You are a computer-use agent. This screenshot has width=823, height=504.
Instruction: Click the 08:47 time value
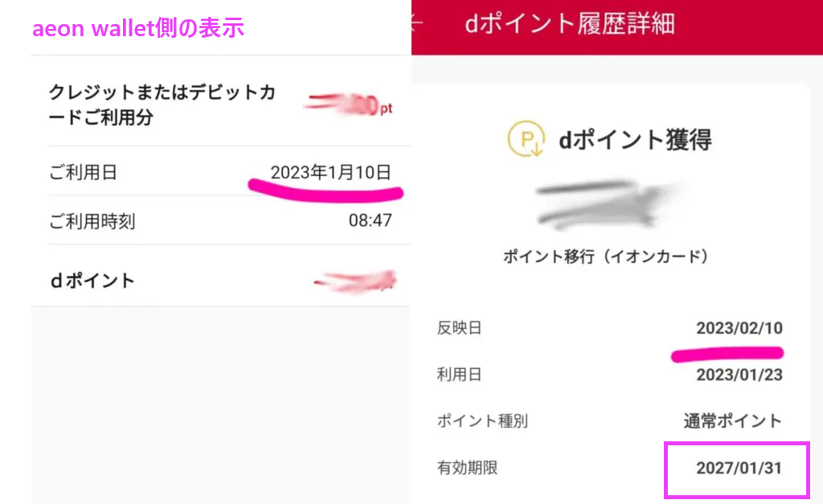(x=370, y=220)
